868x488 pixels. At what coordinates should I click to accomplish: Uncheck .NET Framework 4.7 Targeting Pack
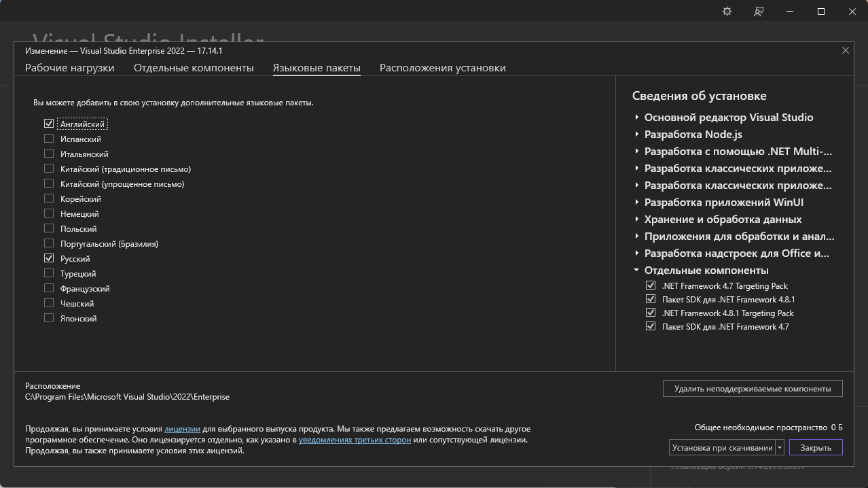click(x=651, y=285)
